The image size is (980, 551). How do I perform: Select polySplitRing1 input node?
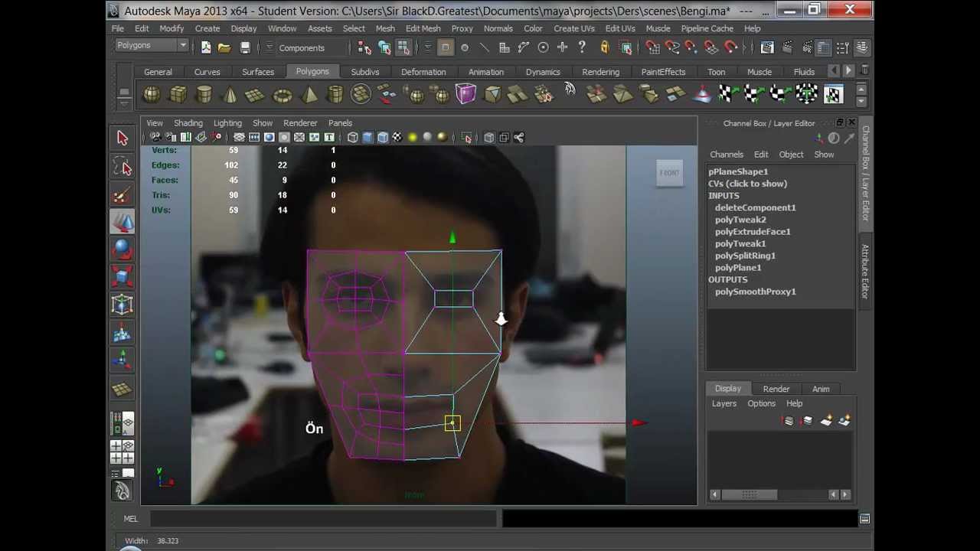pyautogui.click(x=745, y=256)
